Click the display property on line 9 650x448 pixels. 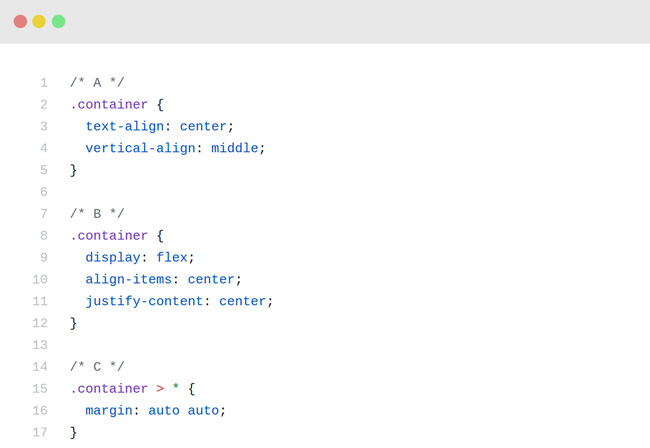(113, 258)
